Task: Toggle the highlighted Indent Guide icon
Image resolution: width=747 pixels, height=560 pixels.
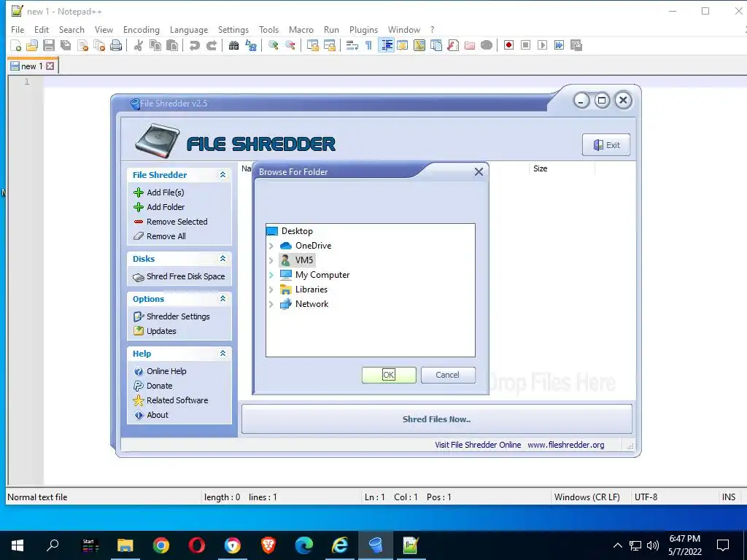Action: coord(387,45)
